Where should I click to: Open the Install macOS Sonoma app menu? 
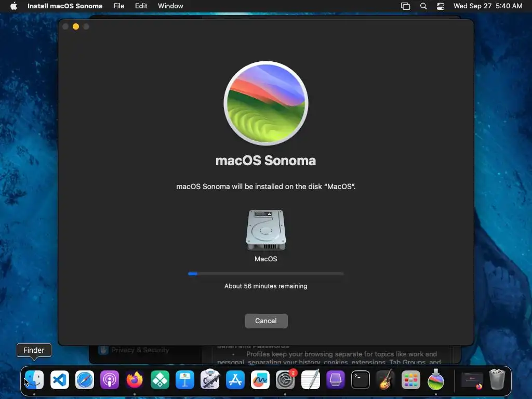coord(65,6)
